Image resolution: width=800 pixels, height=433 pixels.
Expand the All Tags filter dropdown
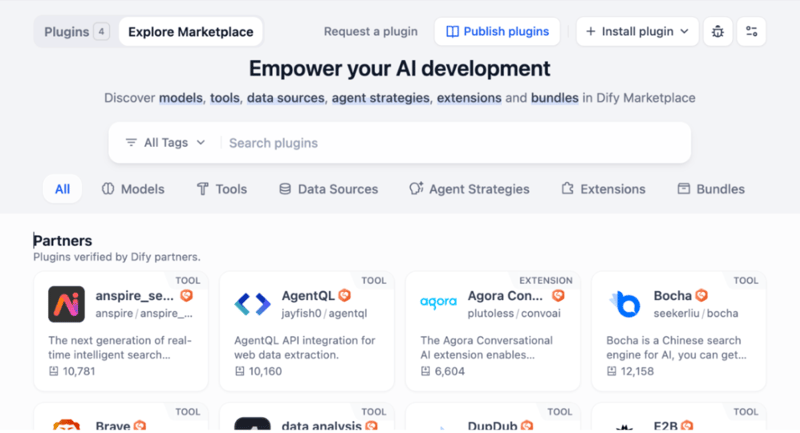[x=165, y=143]
